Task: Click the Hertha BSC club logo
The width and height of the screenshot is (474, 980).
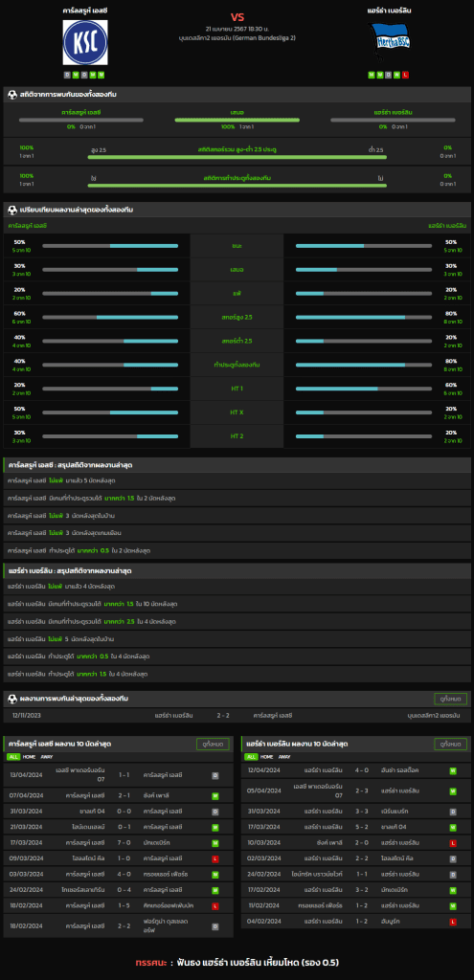Action: (389, 42)
